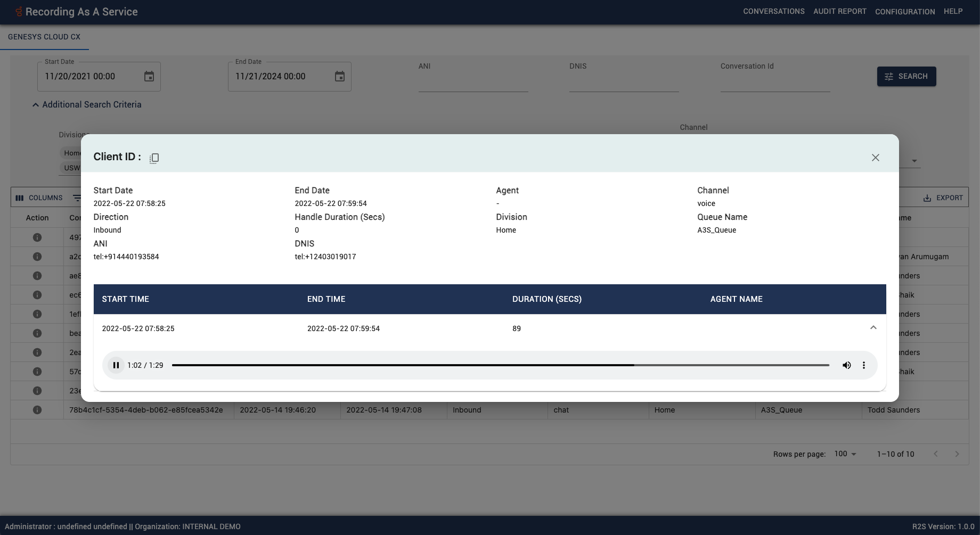980x535 pixels.
Task: Pause the playing recording
Action: tap(116, 365)
